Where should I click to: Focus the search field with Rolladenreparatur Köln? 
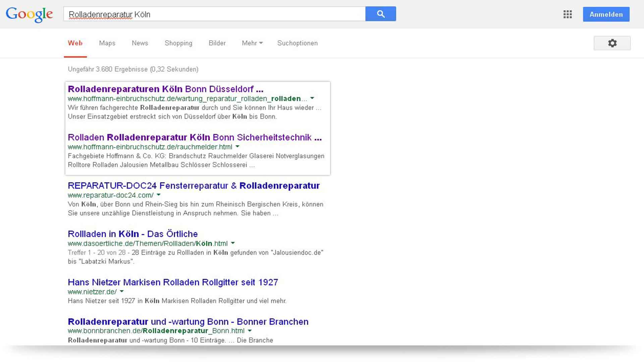(x=214, y=14)
